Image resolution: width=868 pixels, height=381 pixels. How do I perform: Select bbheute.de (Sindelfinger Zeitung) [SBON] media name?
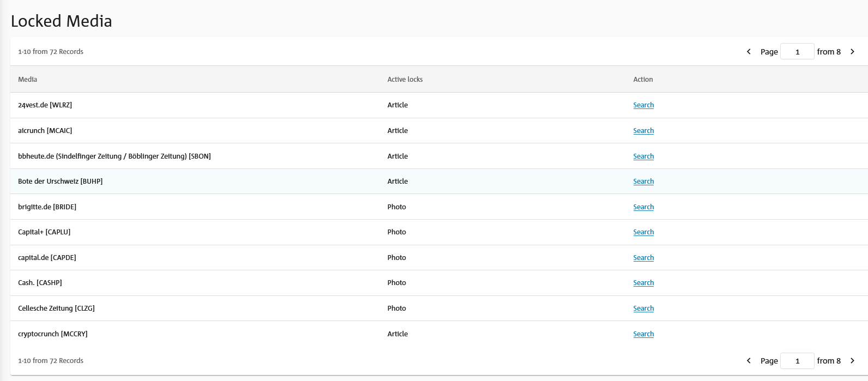(114, 156)
